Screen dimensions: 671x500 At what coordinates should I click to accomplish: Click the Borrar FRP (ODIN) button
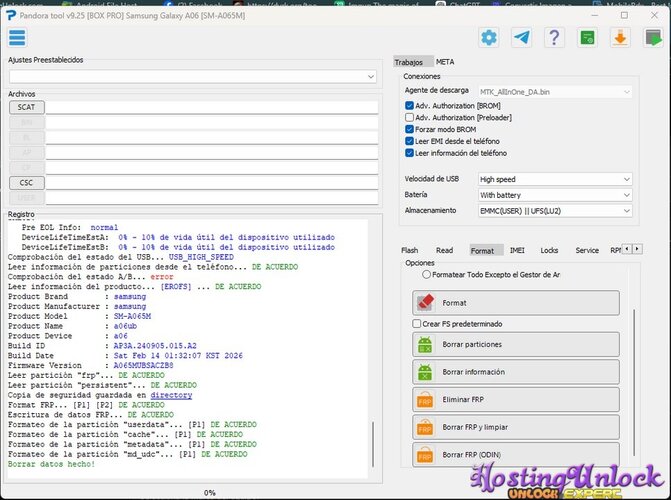[x=516, y=455]
